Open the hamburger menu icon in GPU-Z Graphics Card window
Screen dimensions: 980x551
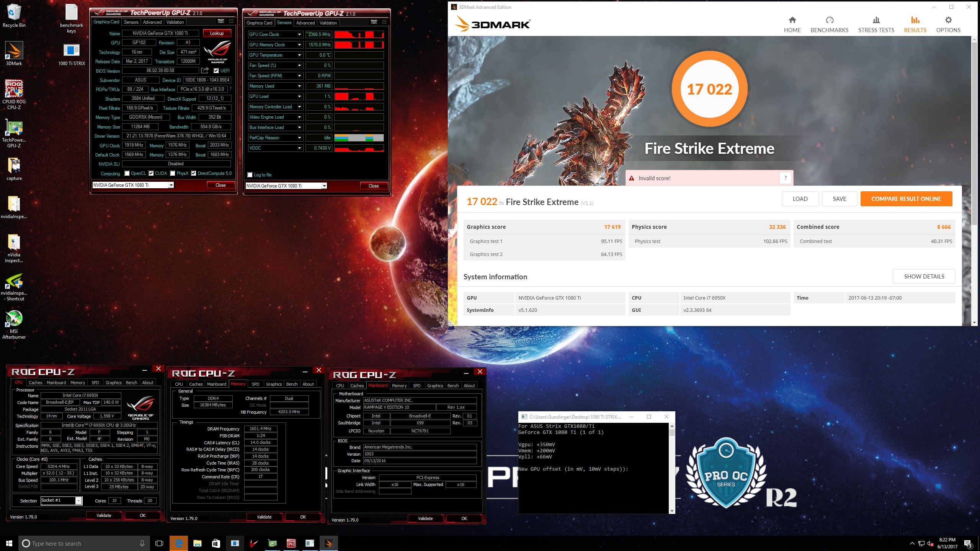click(231, 21)
